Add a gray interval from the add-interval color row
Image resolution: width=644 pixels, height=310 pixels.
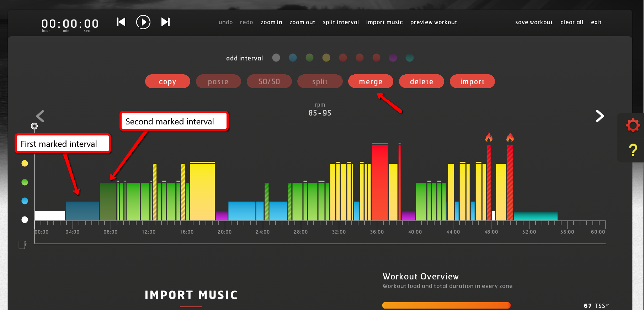(276, 58)
